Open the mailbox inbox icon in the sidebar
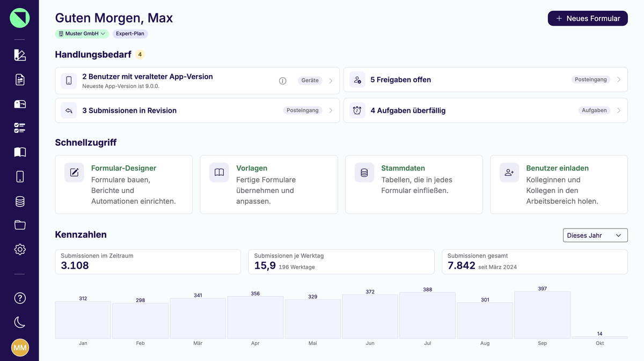Screen dimensions: 644x361 (x=20, y=104)
